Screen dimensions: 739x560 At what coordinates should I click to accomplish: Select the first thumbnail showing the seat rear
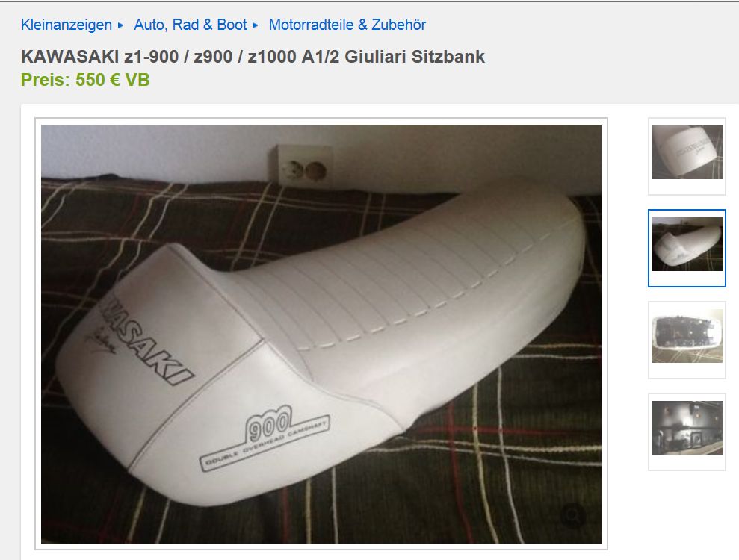pyautogui.click(x=687, y=156)
